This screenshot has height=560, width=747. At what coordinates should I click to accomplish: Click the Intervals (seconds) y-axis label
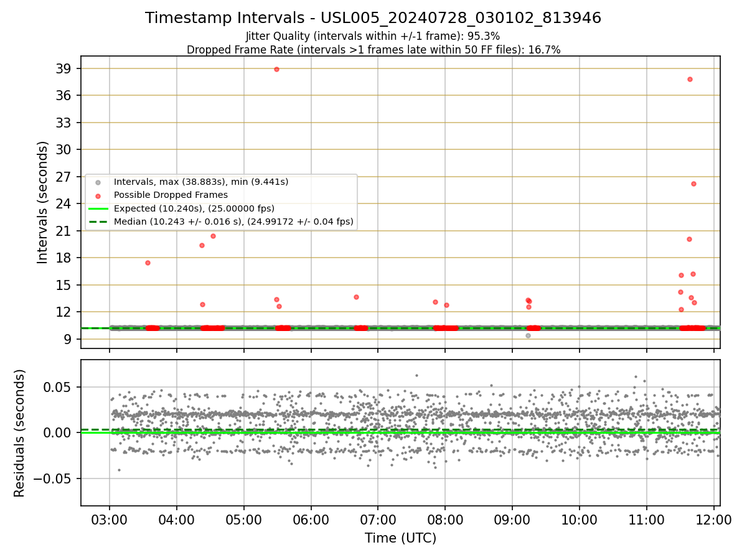click(43, 202)
